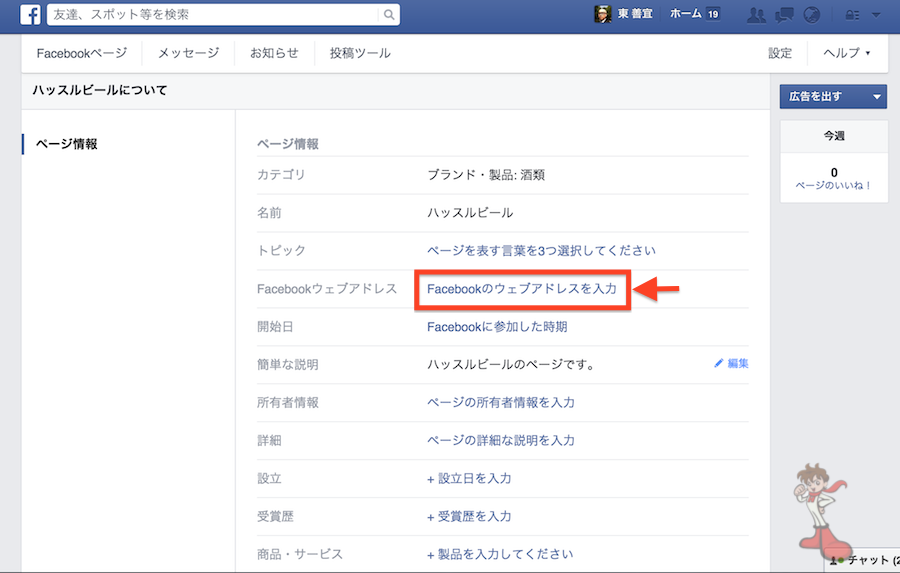This screenshot has width=900, height=573.
Task: Open the チャット bar
Action: click(x=864, y=560)
